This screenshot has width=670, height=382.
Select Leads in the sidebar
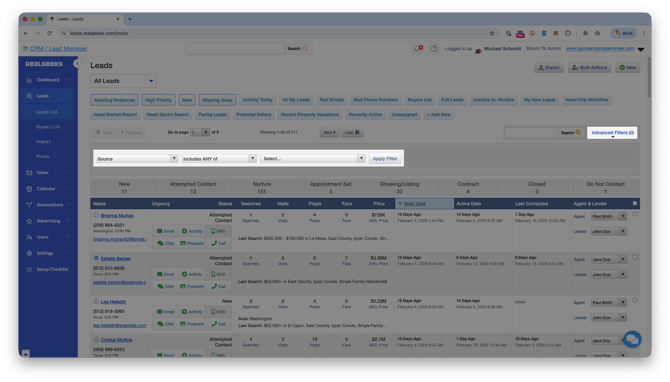(48, 96)
